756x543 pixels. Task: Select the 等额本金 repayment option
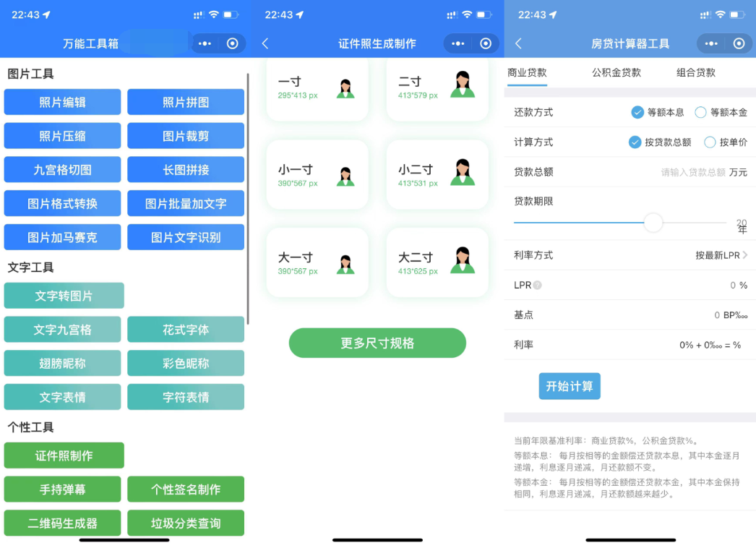coord(700,112)
